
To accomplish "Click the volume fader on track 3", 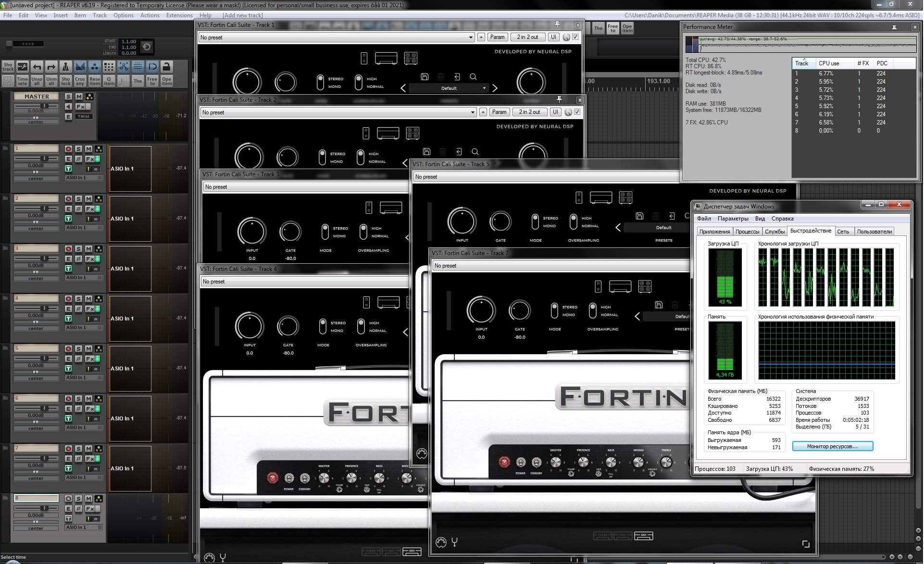I will tap(44, 258).
